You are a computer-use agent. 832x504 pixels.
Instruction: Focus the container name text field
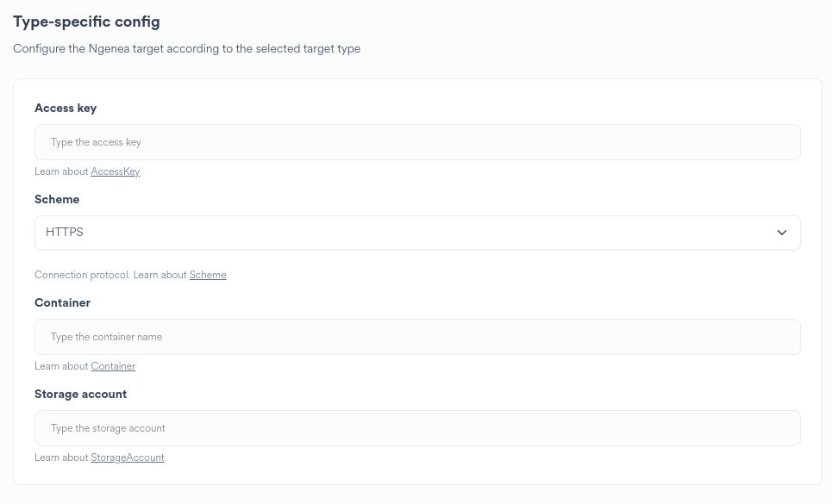point(417,337)
